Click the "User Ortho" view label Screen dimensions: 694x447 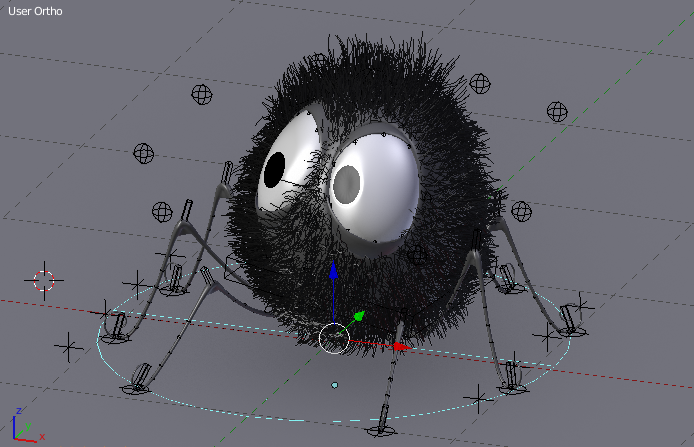[35, 11]
